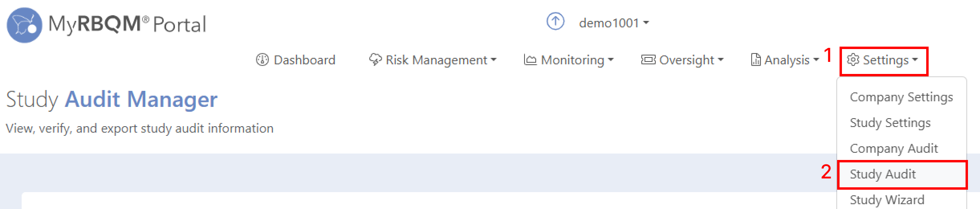Click the Risk Management cloud icon
Image resolution: width=980 pixels, height=209 pixels.
tap(375, 60)
